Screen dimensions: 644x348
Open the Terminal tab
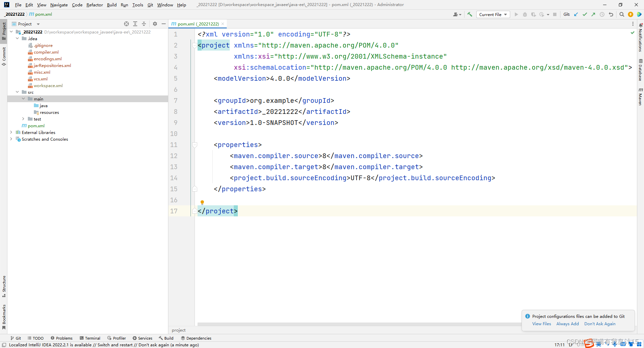pos(90,338)
